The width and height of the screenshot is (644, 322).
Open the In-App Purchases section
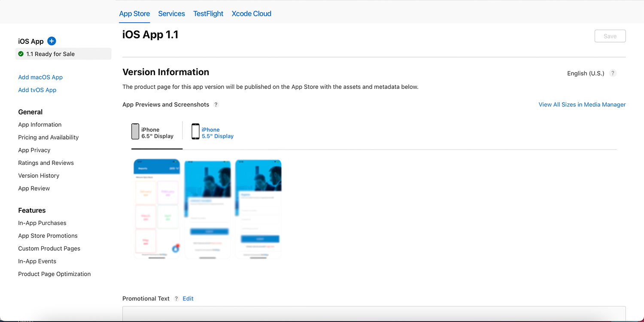(42, 223)
